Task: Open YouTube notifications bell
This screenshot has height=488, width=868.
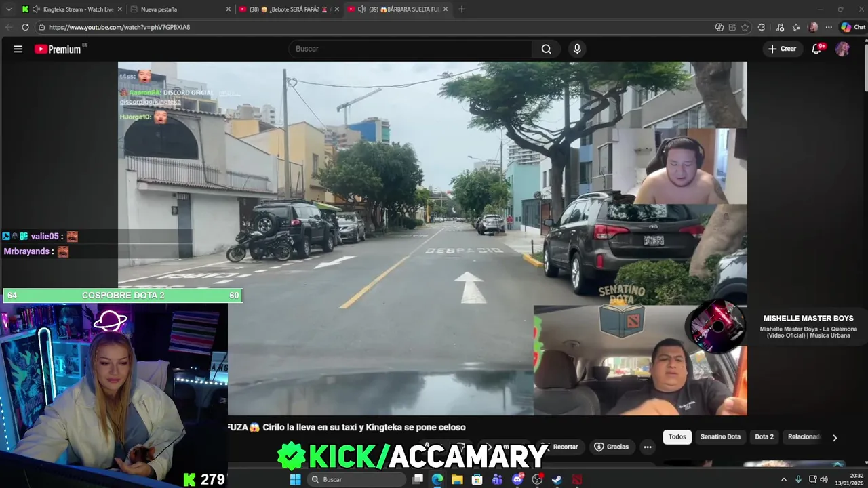Action: 817,49
